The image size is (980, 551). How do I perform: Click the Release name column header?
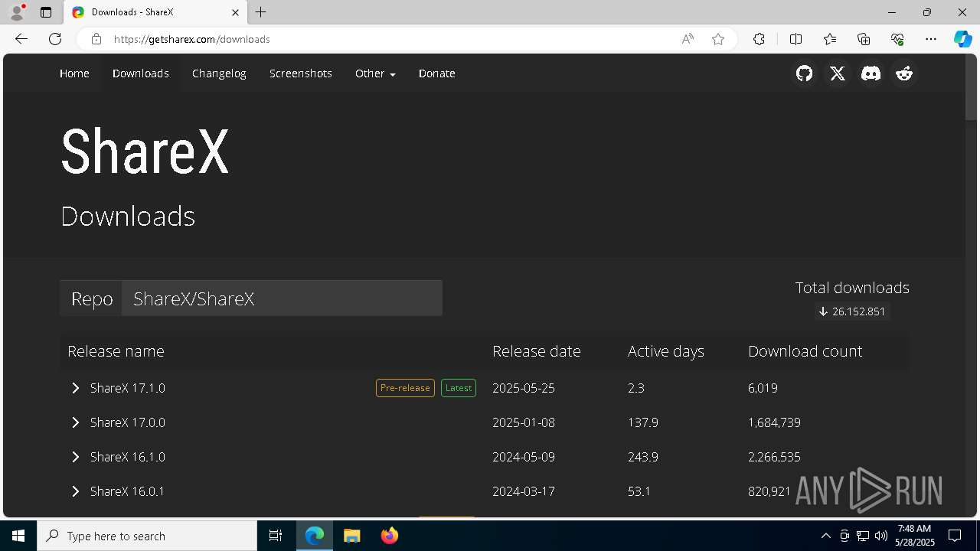(116, 351)
